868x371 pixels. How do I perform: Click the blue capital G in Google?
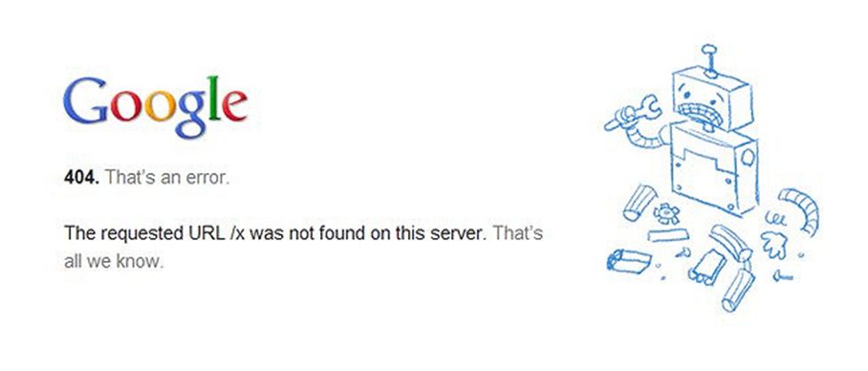coord(85,100)
